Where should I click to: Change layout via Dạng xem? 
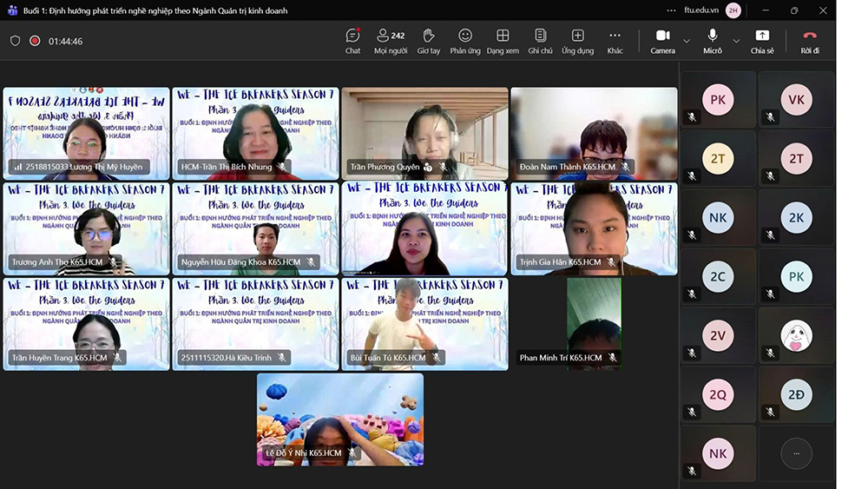[503, 42]
